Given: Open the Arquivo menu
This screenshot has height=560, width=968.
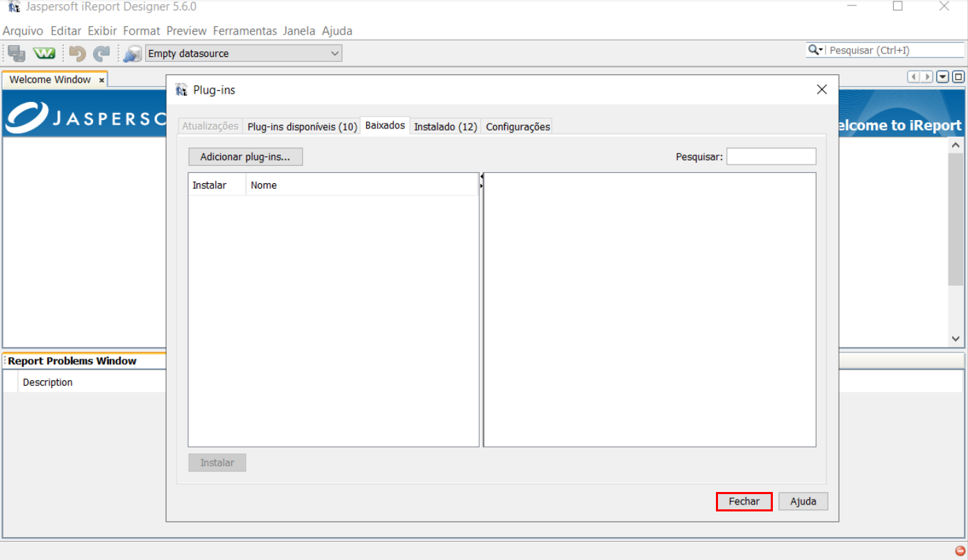Looking at the screenshot, I should [23, 31].
